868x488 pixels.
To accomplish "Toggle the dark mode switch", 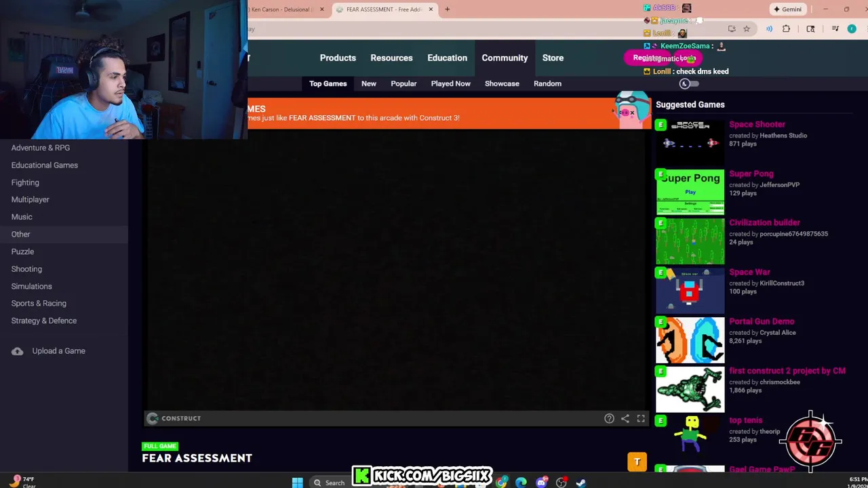I will coord(689,84).
